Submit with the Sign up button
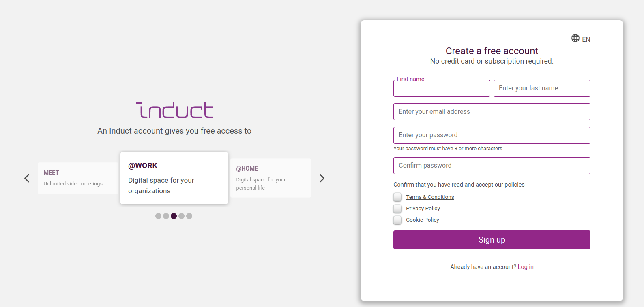 [x=492, y=240]
